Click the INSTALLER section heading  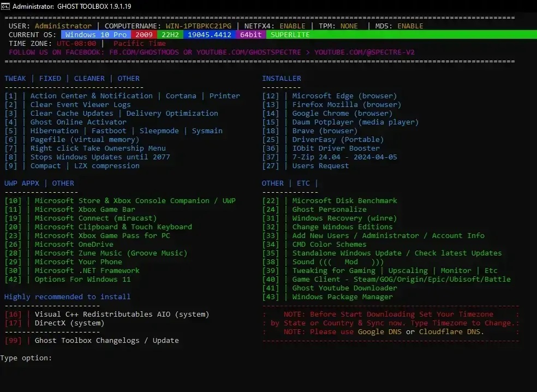[281, 79]
